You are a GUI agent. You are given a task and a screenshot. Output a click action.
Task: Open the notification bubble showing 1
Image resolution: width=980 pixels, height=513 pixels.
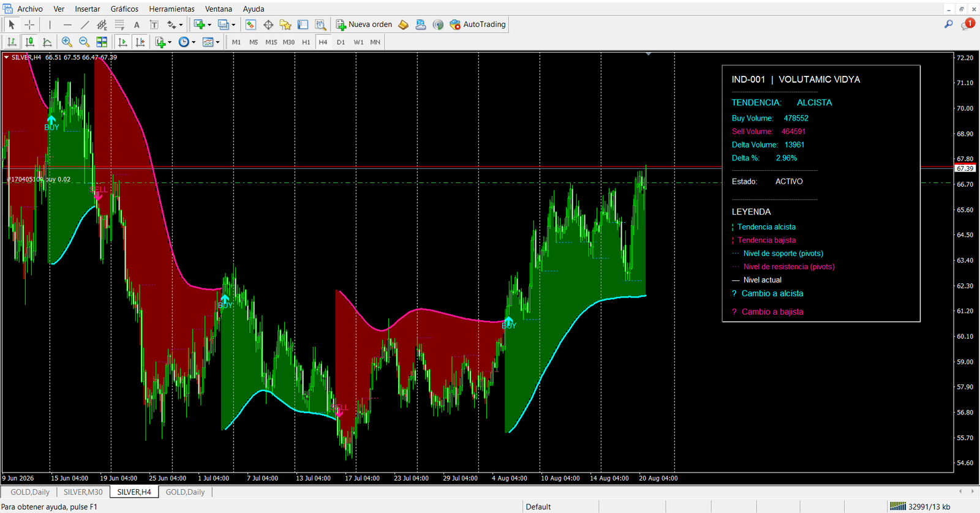point(968,24)
